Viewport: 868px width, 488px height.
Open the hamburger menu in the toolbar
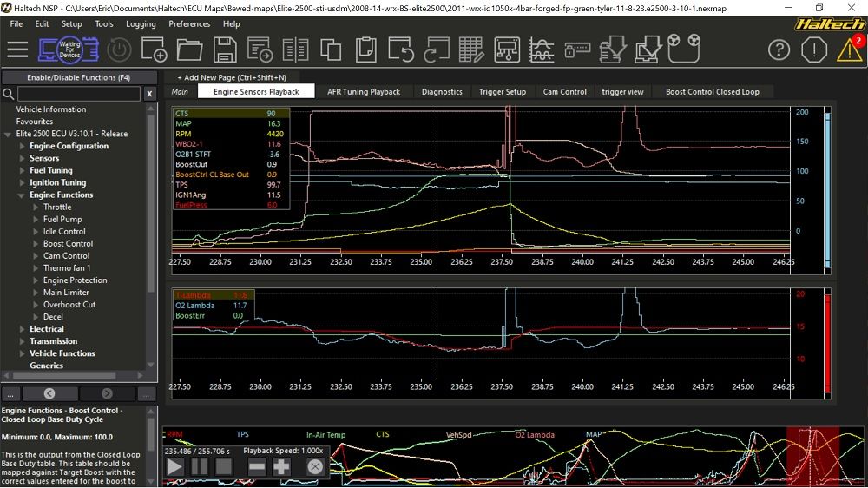pyautogui.click(x=17, y=49)
